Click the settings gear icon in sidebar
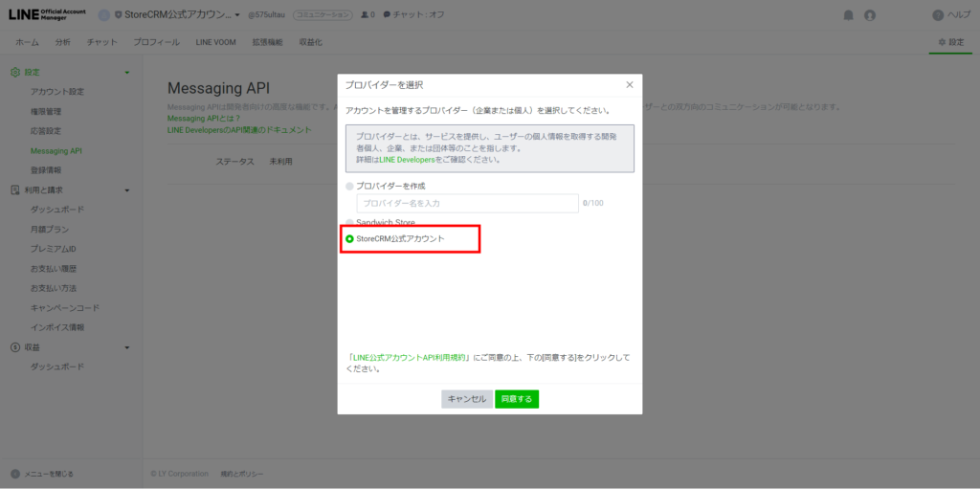The image size is (980, 489). (x=15, y=73)
